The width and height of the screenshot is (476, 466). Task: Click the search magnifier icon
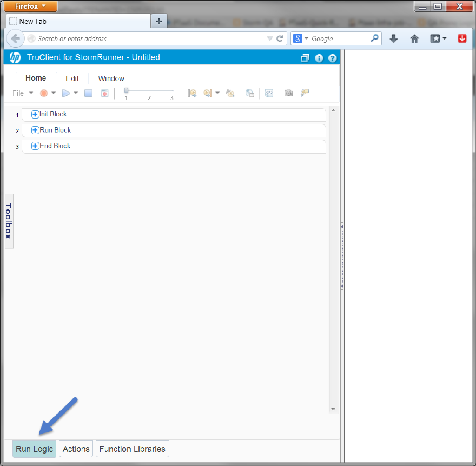(x=375, y=38)
